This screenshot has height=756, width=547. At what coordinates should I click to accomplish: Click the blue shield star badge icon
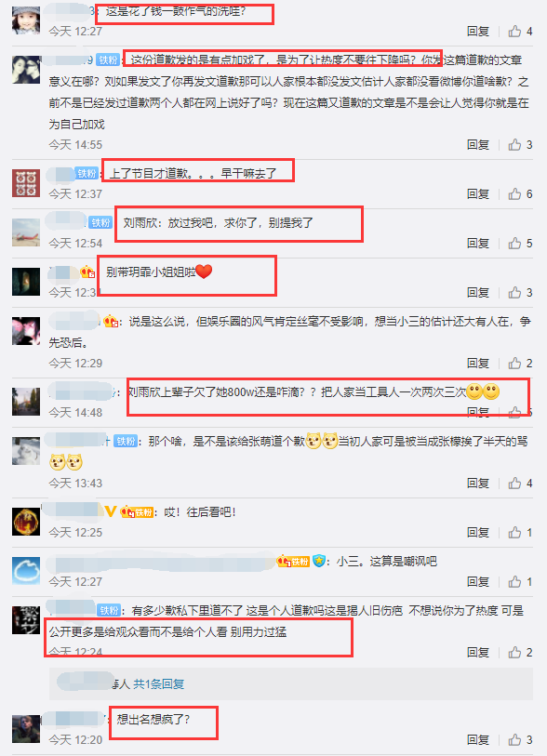[318, 562]
